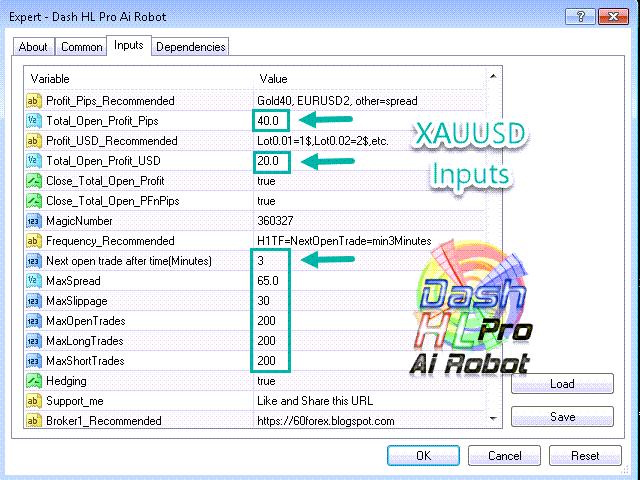Click the boolean icon beside Close_Total_Open_Profit
640x480 pixels.
34,181
